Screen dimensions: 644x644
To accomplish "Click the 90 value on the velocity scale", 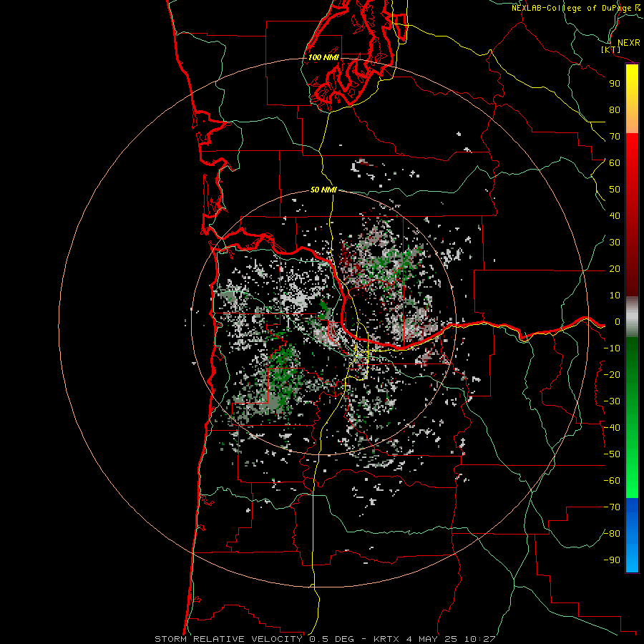I will [x=615, y=84].
